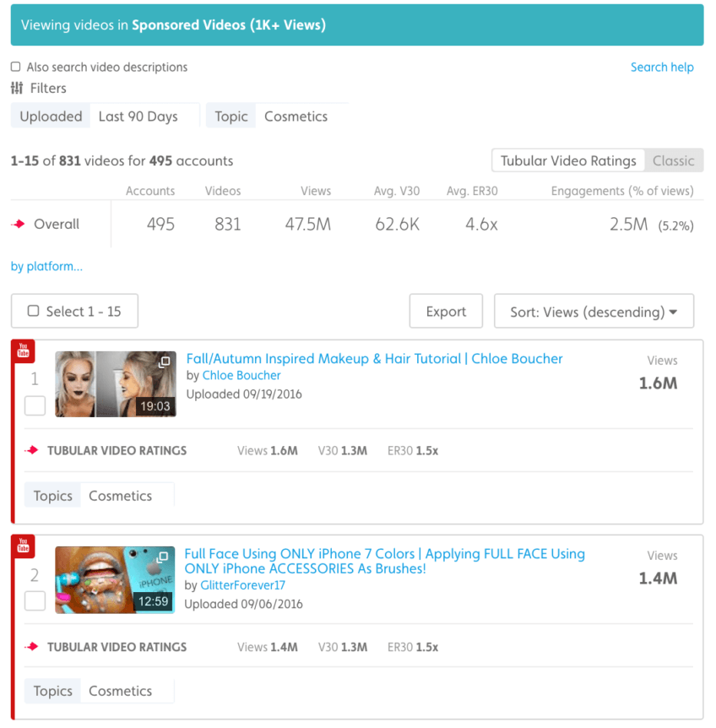Click expand icon on iPhone video thumbnail
The width and height of the screenshot is (716, 728).
(x=165, y=557)
